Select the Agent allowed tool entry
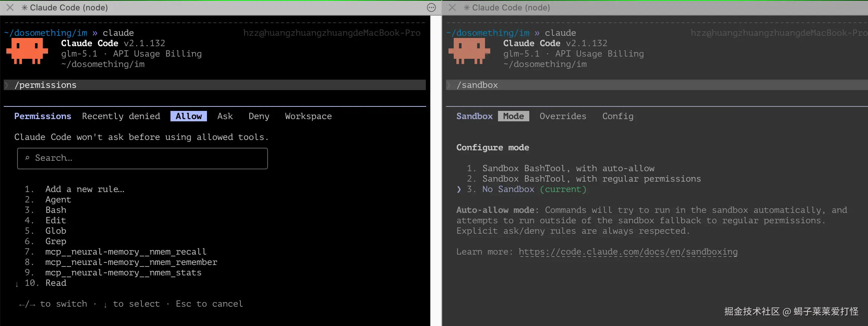The image size is (868, 326). [x=58, y=199]
